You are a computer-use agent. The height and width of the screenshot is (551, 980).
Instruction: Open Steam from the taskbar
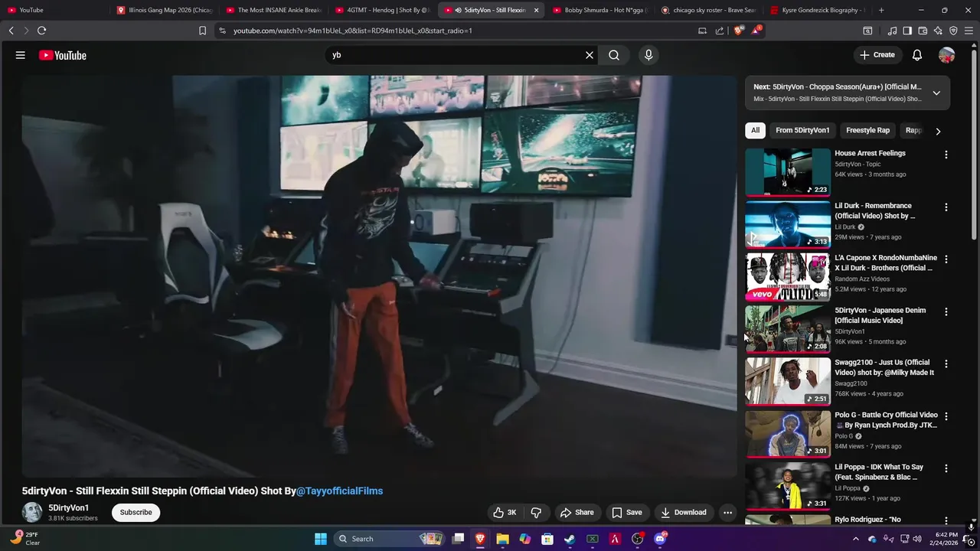[570, 539]
